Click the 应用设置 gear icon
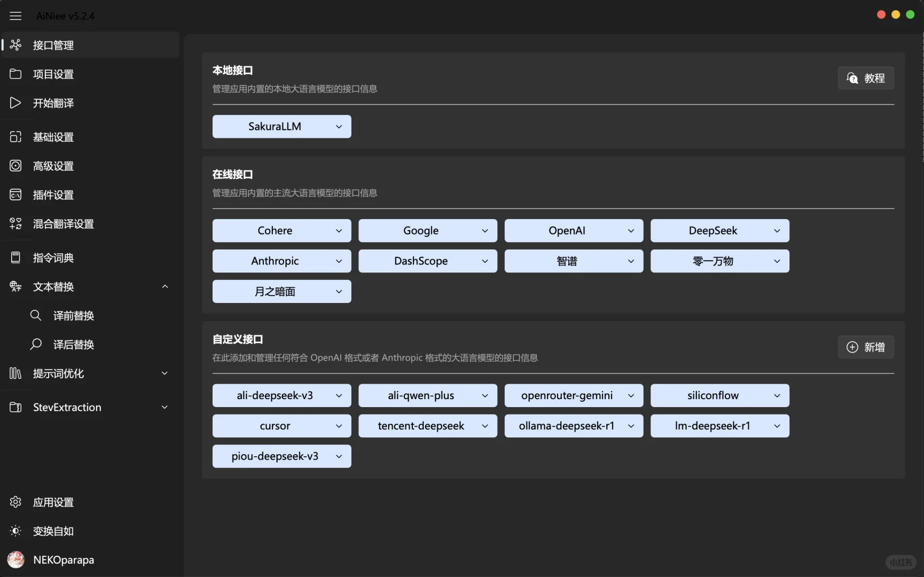This screenshot has height=577, width=924. coord(15,502)
